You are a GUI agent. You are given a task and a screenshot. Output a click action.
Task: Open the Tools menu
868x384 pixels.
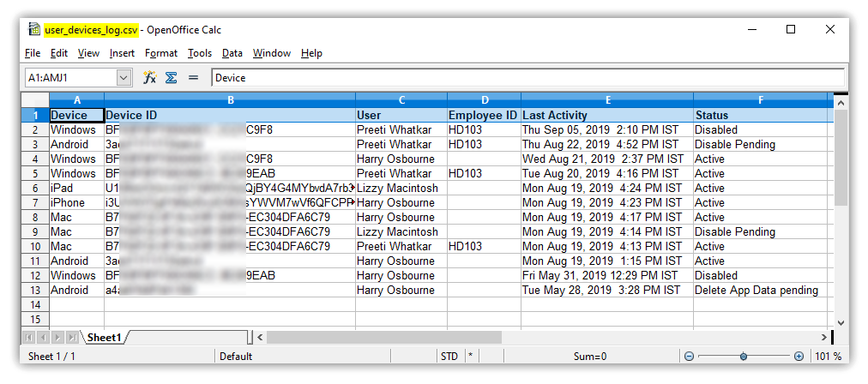pos(200,53)
